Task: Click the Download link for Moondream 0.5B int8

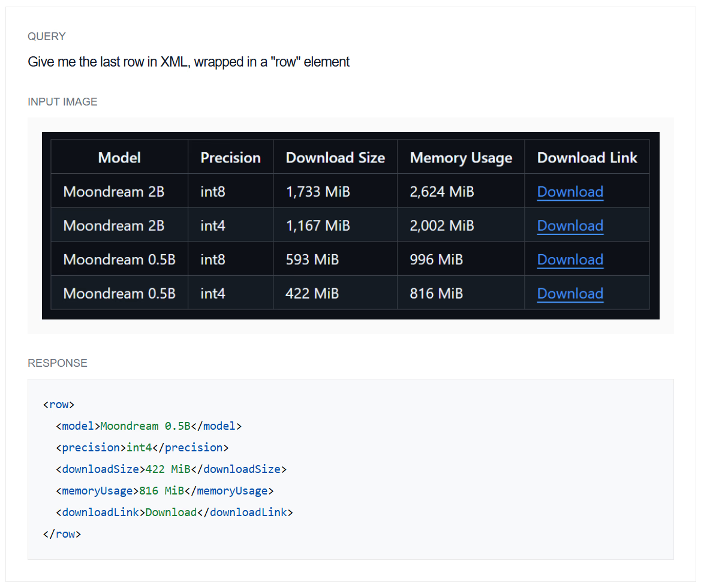Action: coord(570,259)
